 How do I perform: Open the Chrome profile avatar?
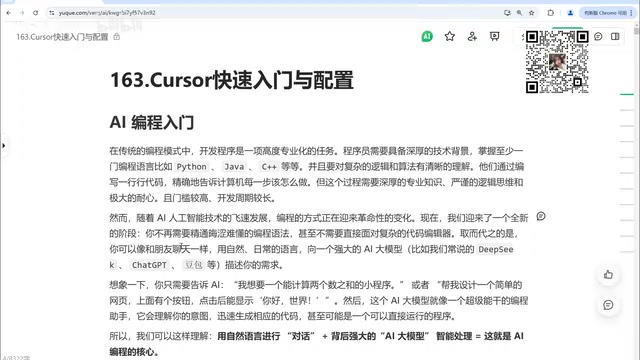(570, 13)
